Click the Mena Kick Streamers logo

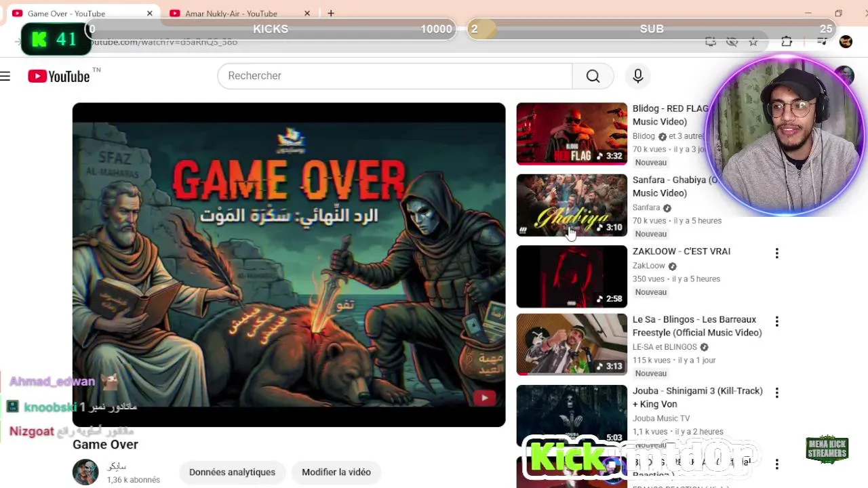(x=827, y=449)
